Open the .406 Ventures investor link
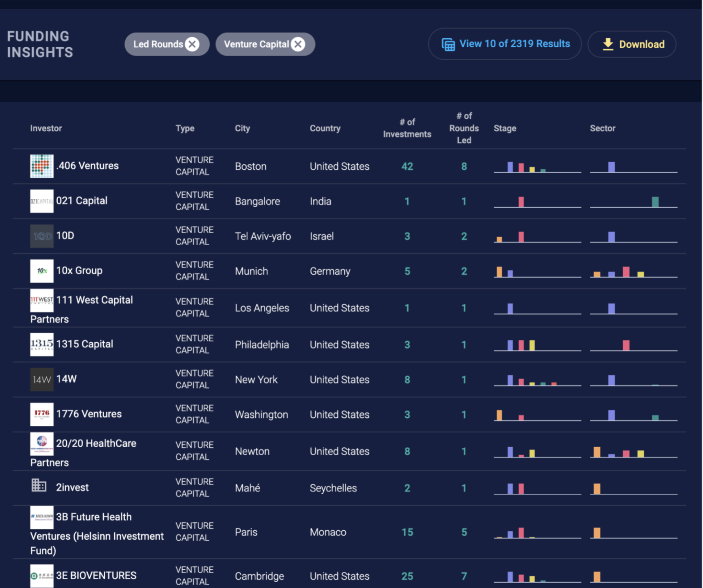Viewport: 703px width, 588px height. [88, 166]
